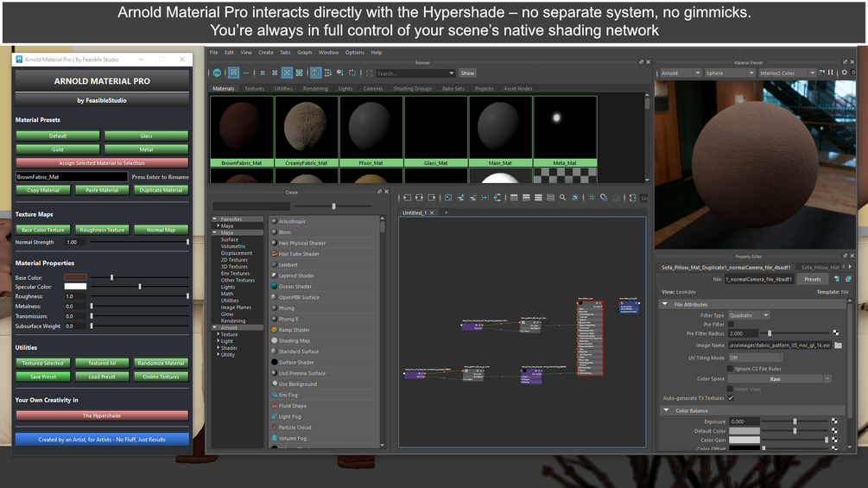
Task: Click the Pre Filter Radius slider
Action: 796,333
